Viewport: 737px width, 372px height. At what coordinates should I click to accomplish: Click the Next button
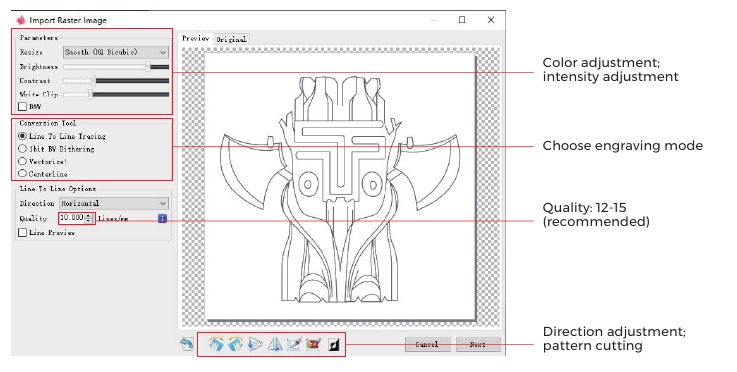pyautogui.click(x=478, y=344)
